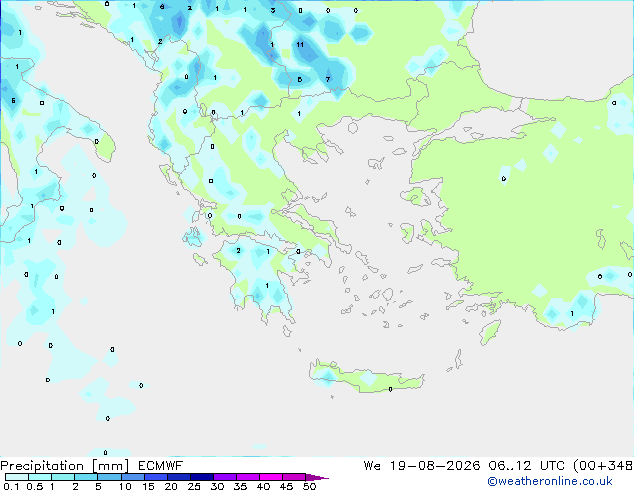Image resolution: width=634 pixels, height=490 pixels.
Task: Click the 15 to 20 mm blue swatch
Action: pos(156,477)
